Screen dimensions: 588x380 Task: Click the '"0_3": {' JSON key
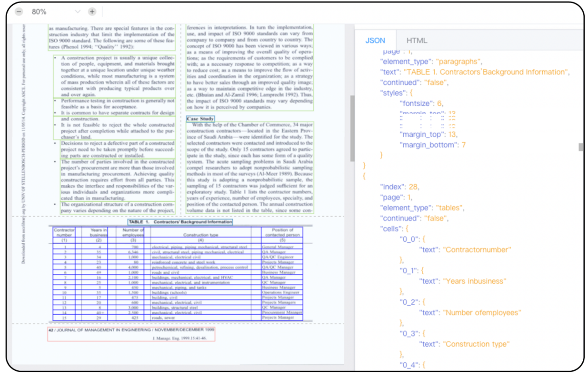tap(412, 334)
